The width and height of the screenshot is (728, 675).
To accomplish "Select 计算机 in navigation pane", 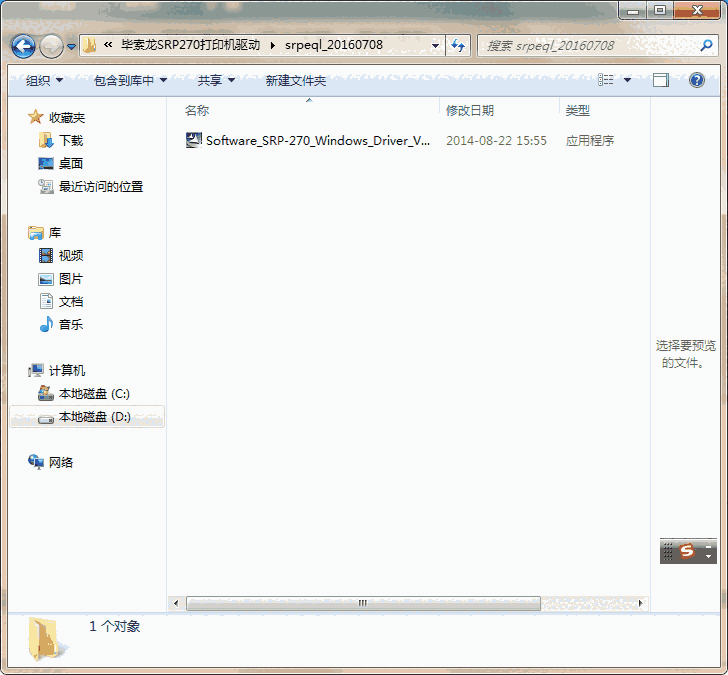I will click(x=67, y=370).
